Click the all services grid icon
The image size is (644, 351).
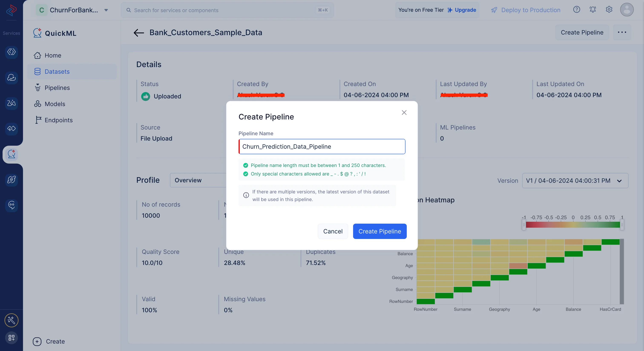point(11,338)
